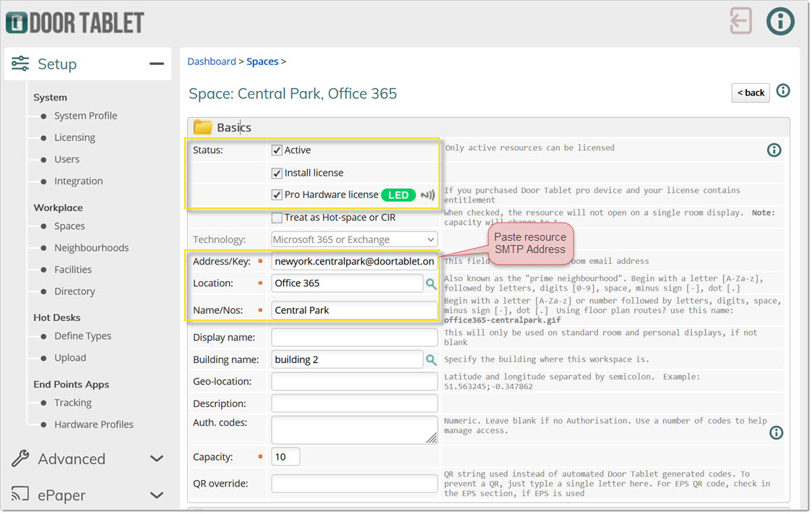Click the Basics folder icon
The width and height of the screenshot is (812, 514).
click(202, 127)
